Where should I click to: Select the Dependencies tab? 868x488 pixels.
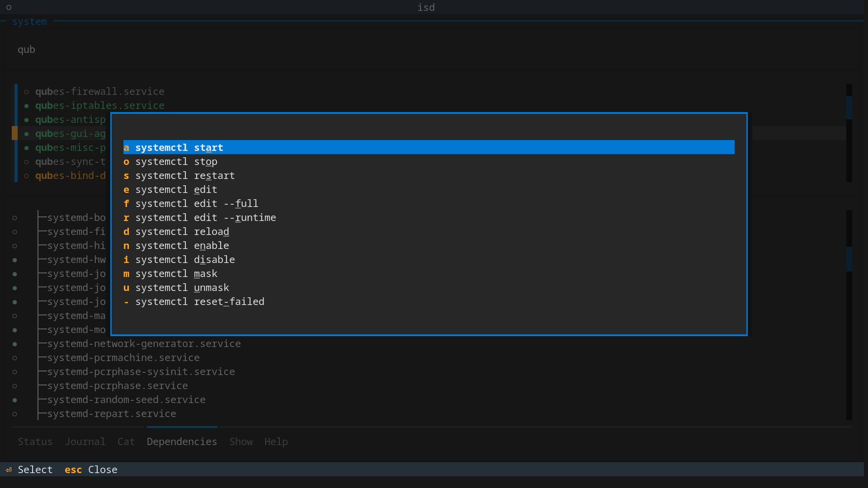tap(182, 441)
